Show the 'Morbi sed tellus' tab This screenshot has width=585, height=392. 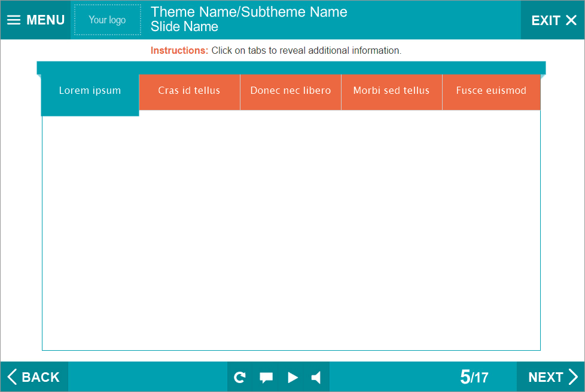(x=391, y=91)
